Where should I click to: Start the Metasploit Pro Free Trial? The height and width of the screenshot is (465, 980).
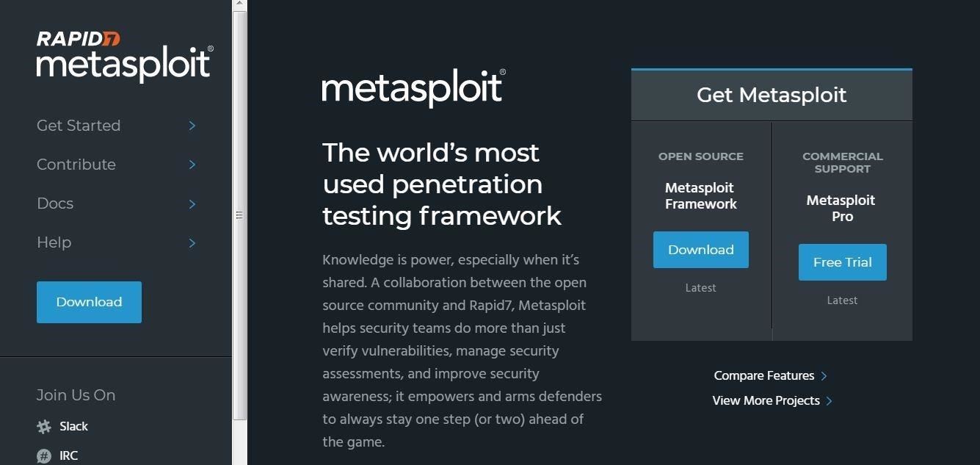coord(843,262)
